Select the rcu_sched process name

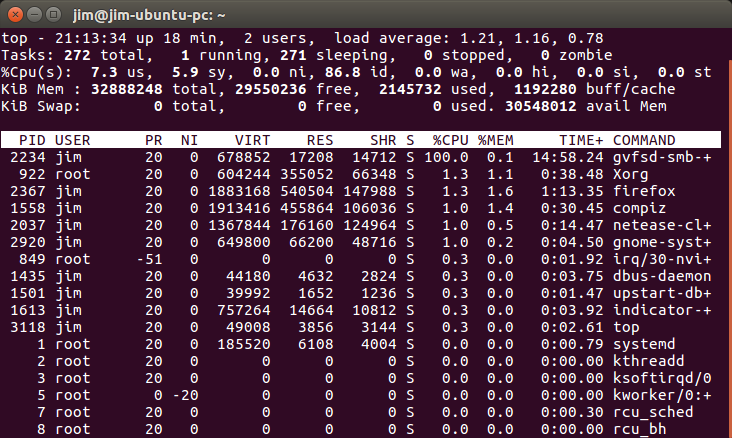coord(653,412)
